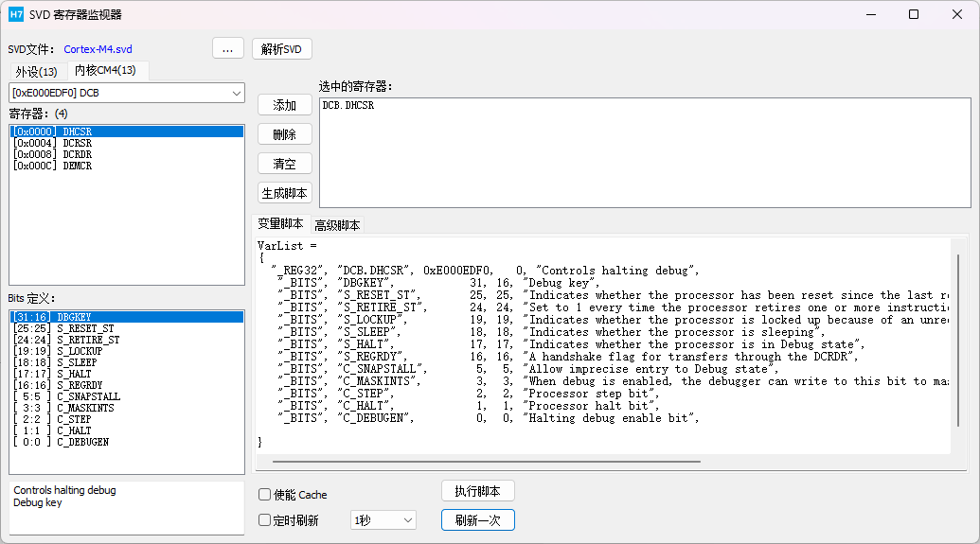Viewport: 980px width, 544px height.
Task: Open the 1秒 refresh interval dropdown
Action: pyautogui.click(x=383, y=520)
